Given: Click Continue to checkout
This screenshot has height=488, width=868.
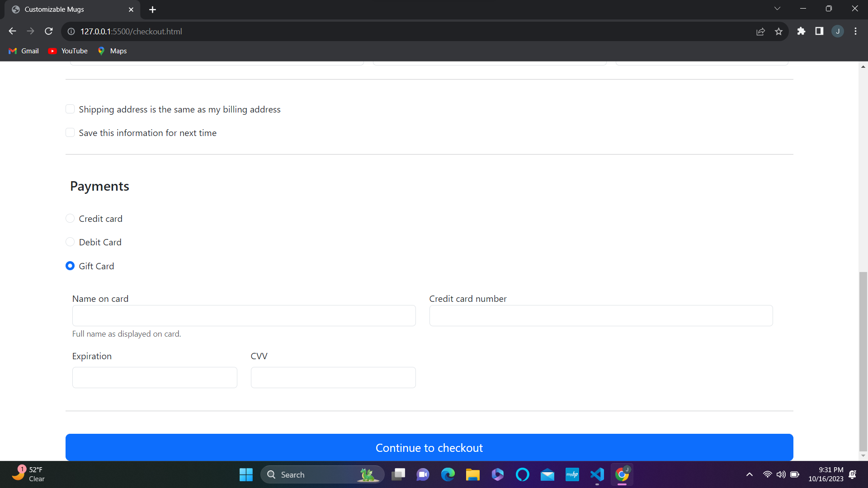Looking at the screenshot, I should 429,447.
